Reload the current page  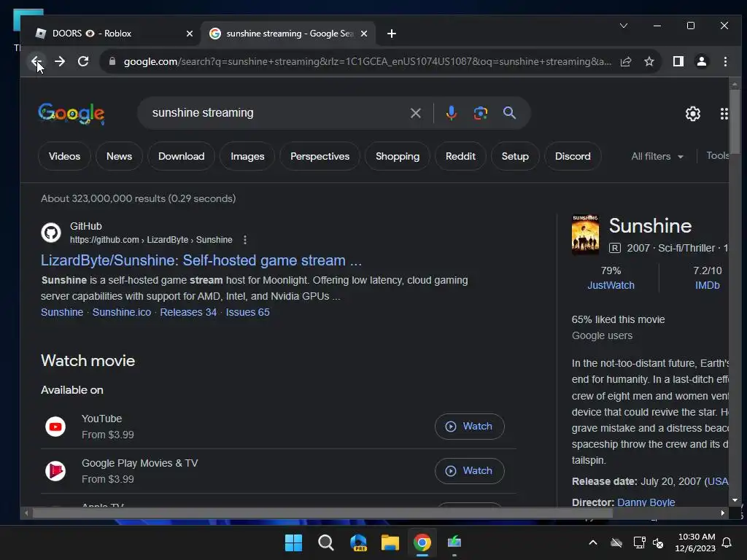pyautogui.click(x=83, y=61)
